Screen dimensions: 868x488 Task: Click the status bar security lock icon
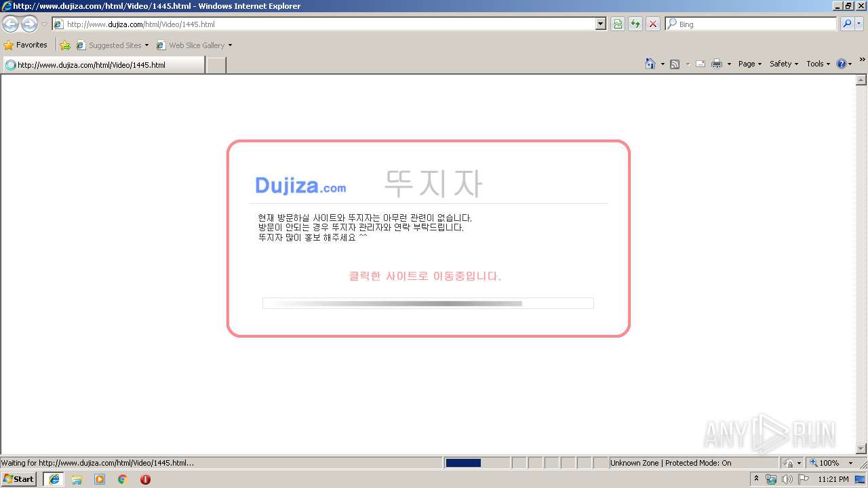coord(789,463)
